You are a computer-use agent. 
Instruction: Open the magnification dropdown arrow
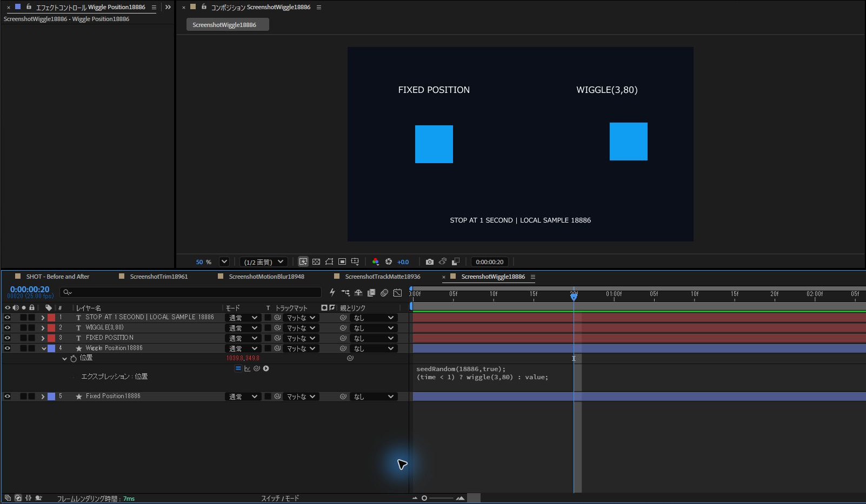(224, 261)
